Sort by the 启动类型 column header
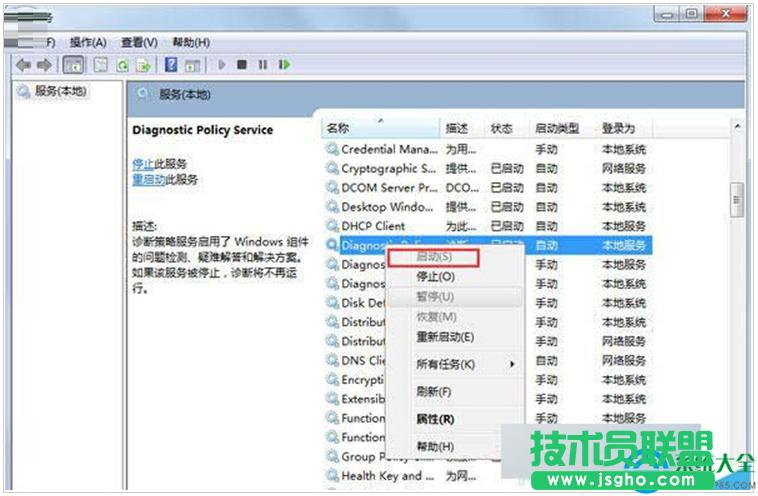This screenshot has height=496, width=758. (556, 128)
